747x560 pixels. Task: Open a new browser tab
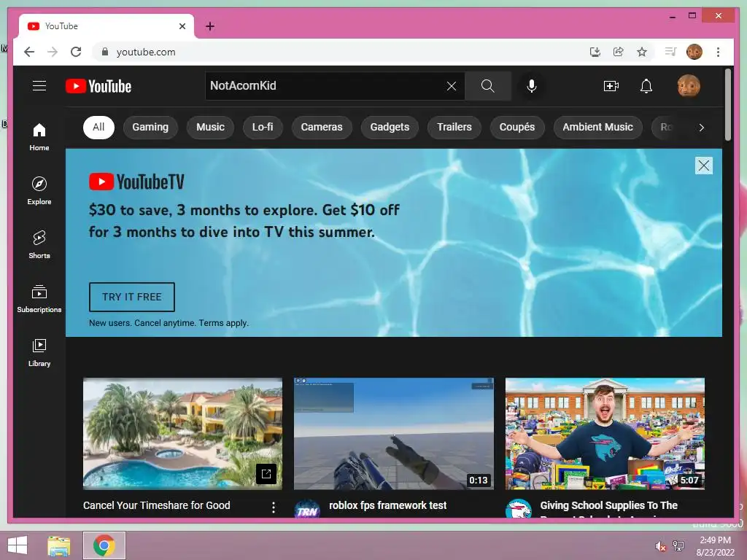210,26
